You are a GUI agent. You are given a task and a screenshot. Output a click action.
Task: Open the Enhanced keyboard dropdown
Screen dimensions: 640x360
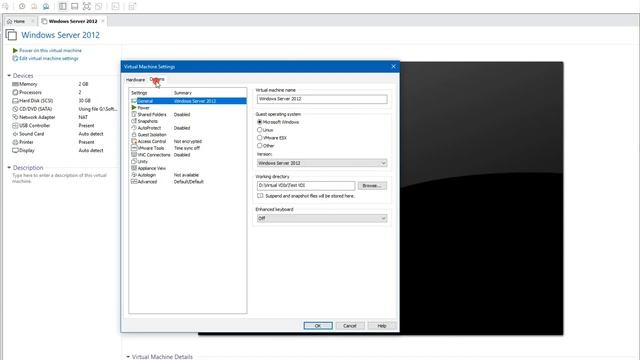pos(322,218)
